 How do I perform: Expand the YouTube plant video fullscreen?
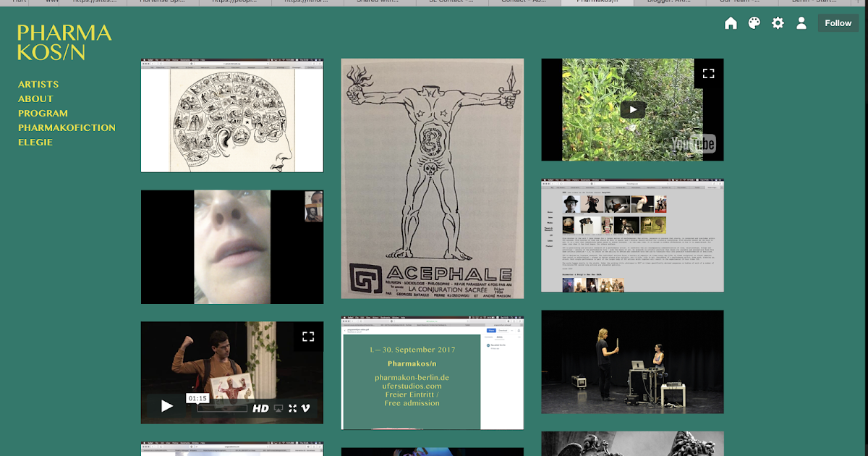(x=709, y=73)
